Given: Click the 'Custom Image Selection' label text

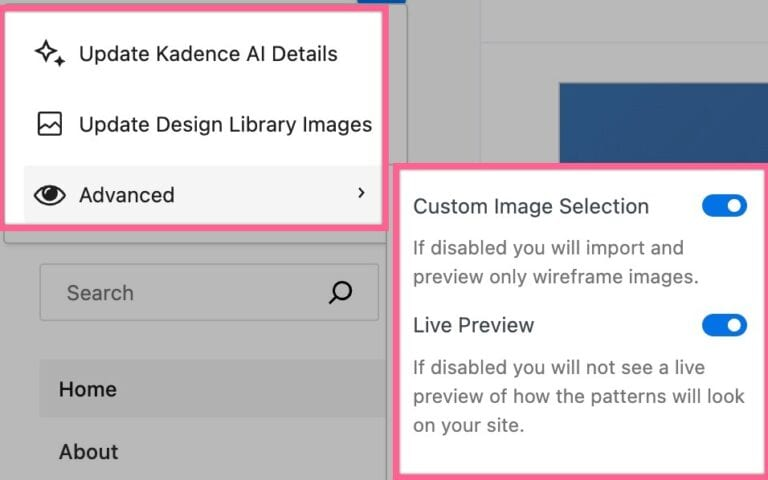Looking at the screenshot, I should (x=531, y=207).
